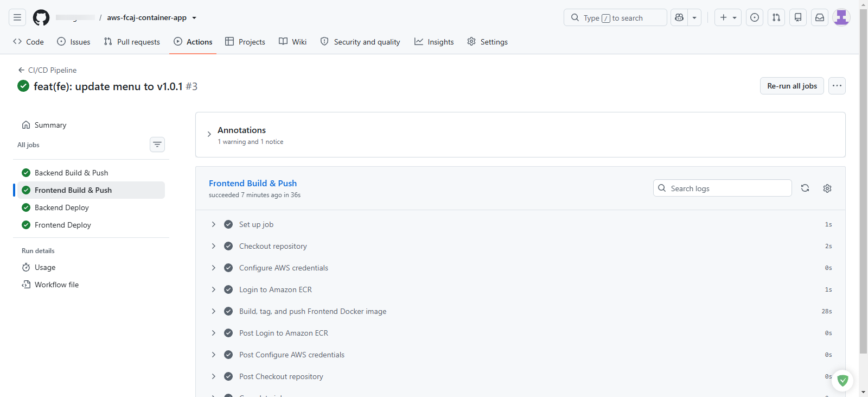
Task: Select the Backend Deploy job
Action: [91, 207]
